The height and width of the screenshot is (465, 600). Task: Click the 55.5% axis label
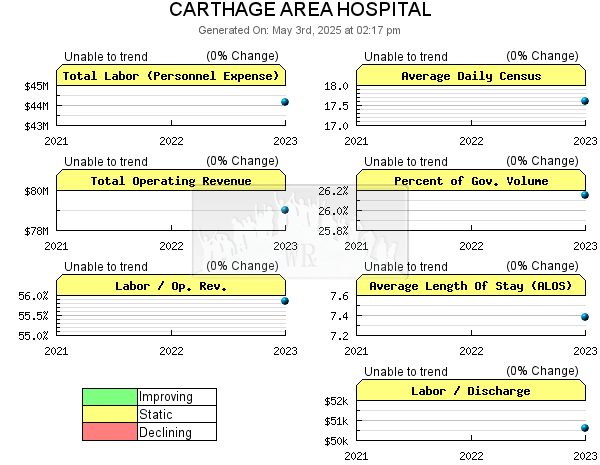(33, 316)
